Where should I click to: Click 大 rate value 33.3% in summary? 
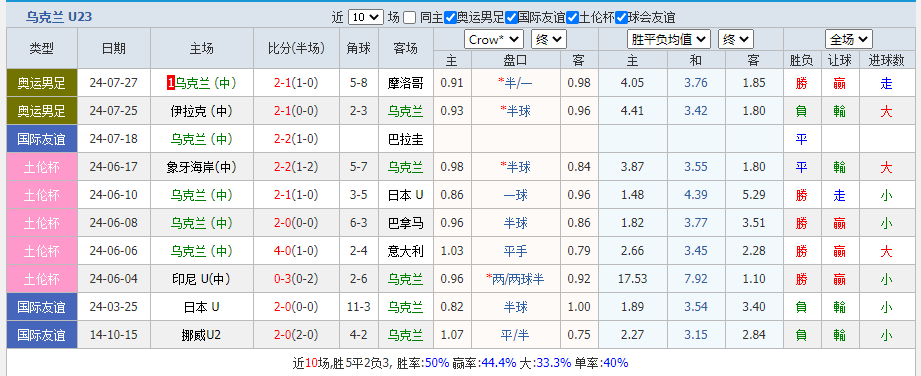[x=553, y=362]
